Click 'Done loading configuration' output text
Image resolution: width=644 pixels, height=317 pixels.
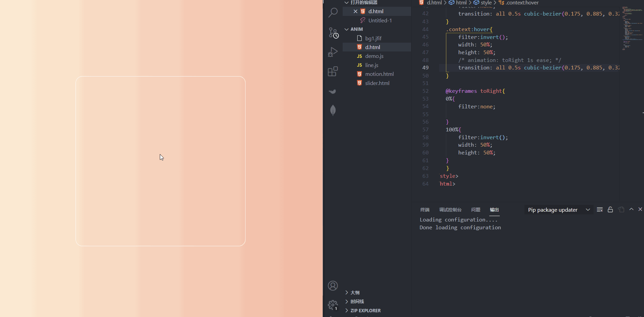click(x=460, y=228)
